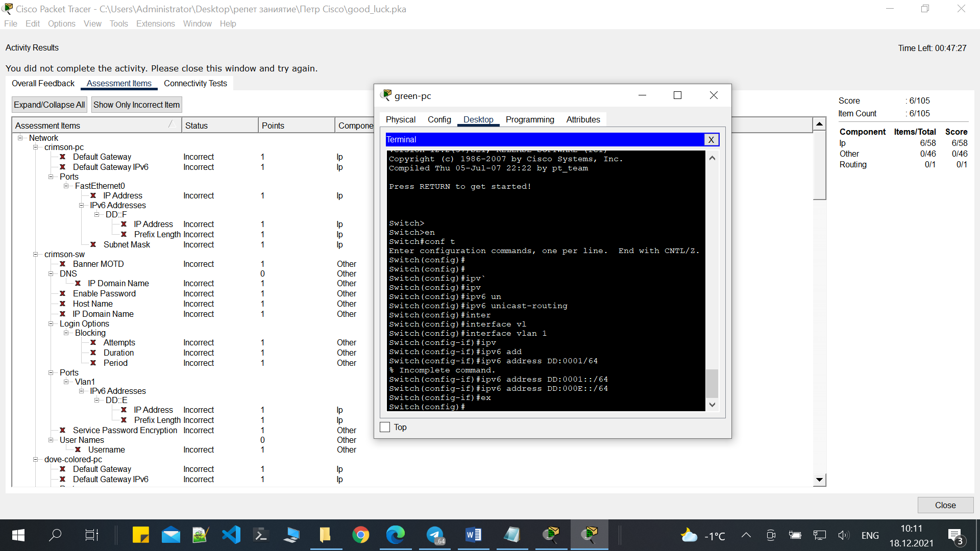Screen dimensions: 980x551
Task: Open the notification center icon
Action: [955, 536]
